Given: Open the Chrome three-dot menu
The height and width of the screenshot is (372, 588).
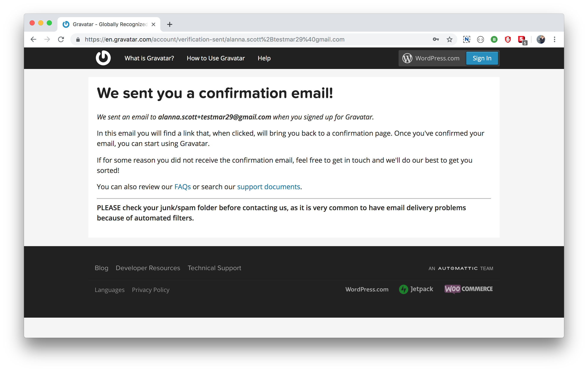Looking at the screenshot, I should coord(555,39).
